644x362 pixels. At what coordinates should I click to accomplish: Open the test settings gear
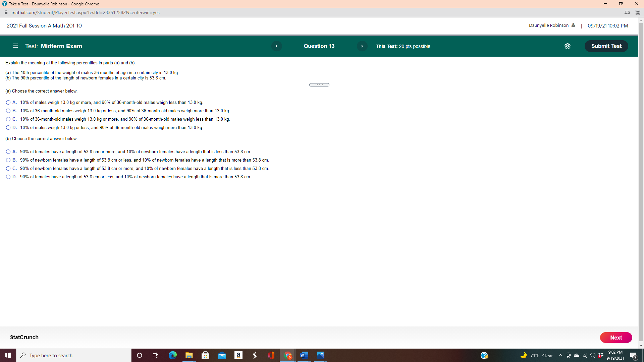tap(568, 46)
